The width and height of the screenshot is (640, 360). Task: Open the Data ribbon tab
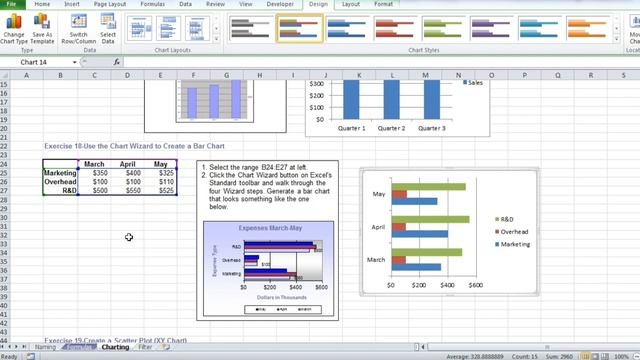point(185,4)
